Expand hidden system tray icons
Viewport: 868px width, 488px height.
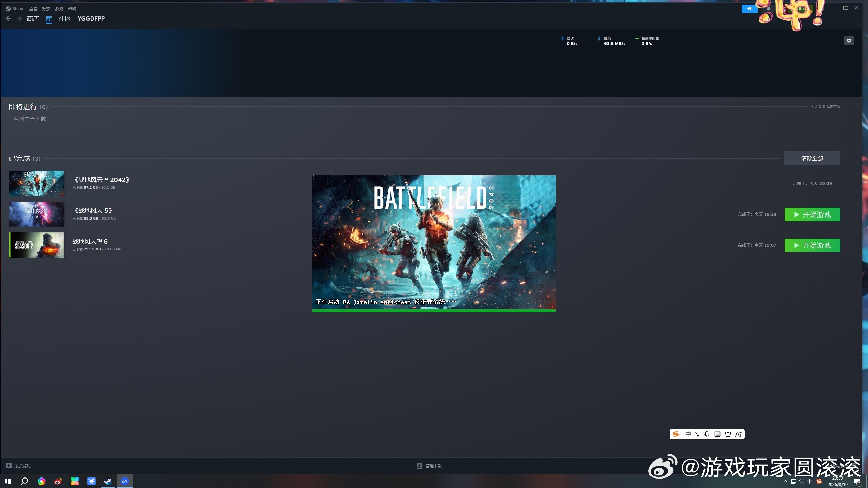click(x=785, y=481)
